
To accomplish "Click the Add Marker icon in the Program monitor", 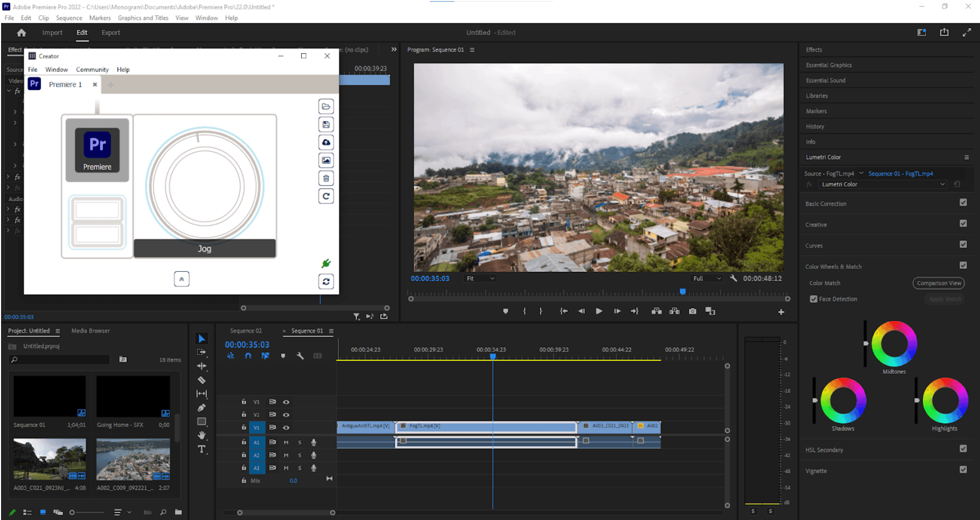I will pos(506,311).
